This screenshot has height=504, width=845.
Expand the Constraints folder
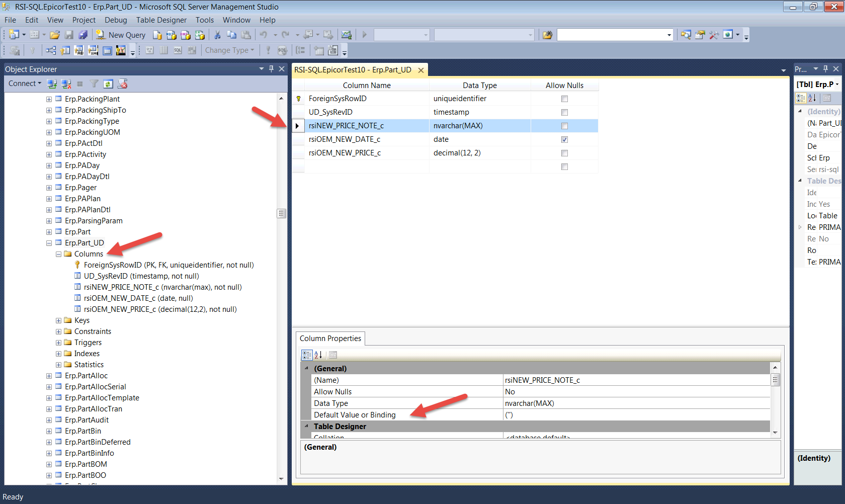coord(58,331)
